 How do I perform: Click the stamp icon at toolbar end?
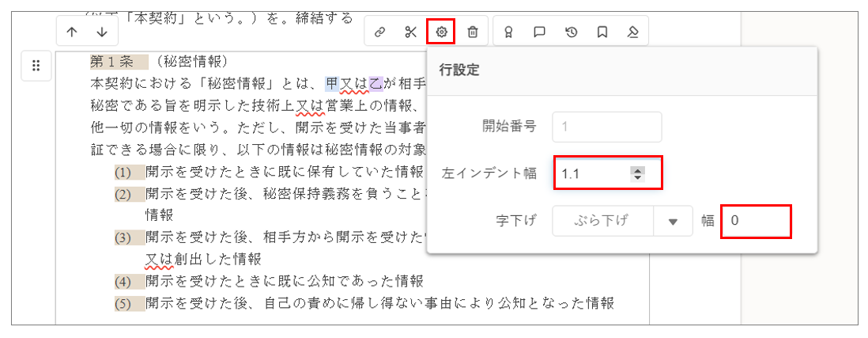coord(632,32)
